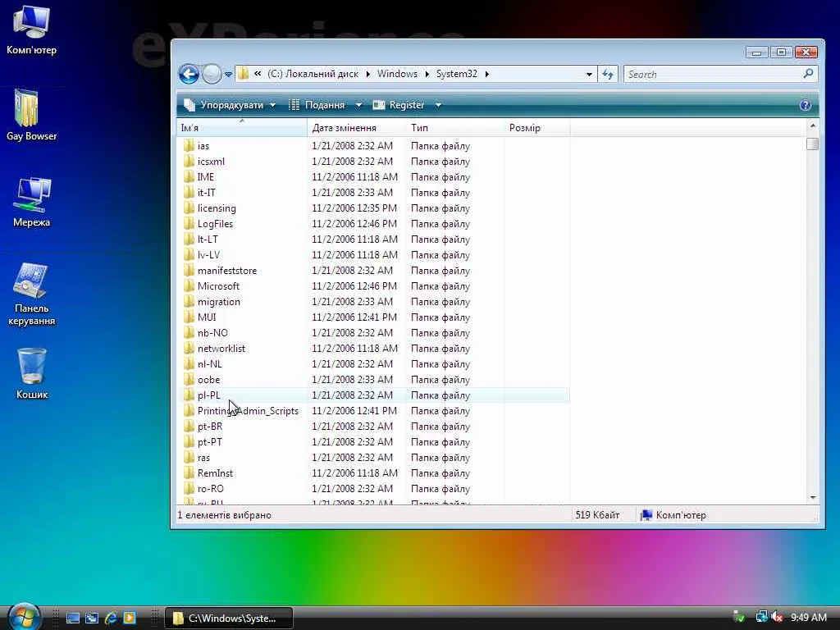840x630 pixels.
Task: Select the LogFiles folder
Action: (x=215, y=224)
